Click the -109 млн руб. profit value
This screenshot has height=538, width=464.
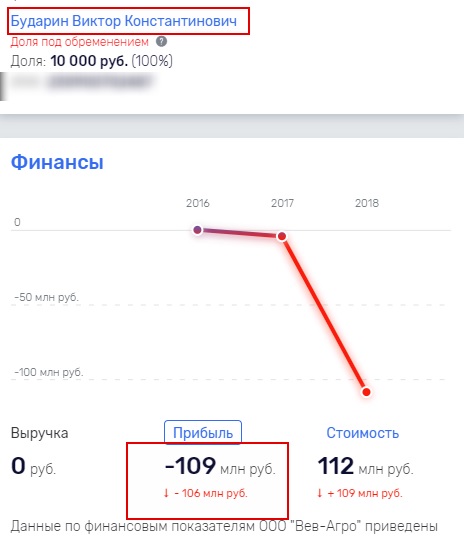[220, 466]
